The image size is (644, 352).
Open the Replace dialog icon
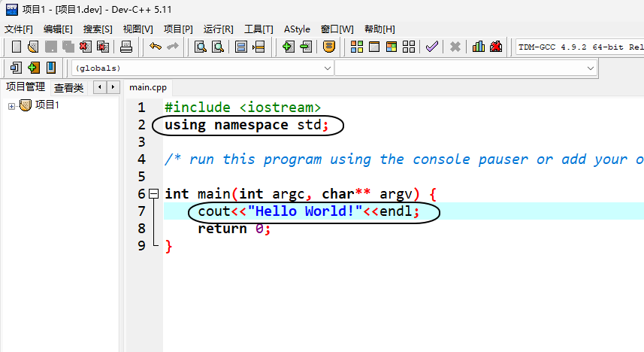click(218, 47)
